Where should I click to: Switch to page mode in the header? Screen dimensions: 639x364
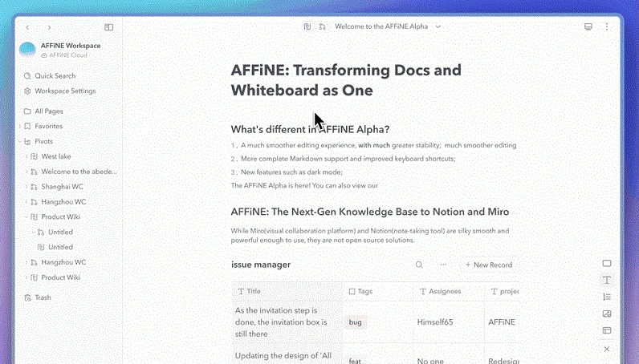(307, 26)
